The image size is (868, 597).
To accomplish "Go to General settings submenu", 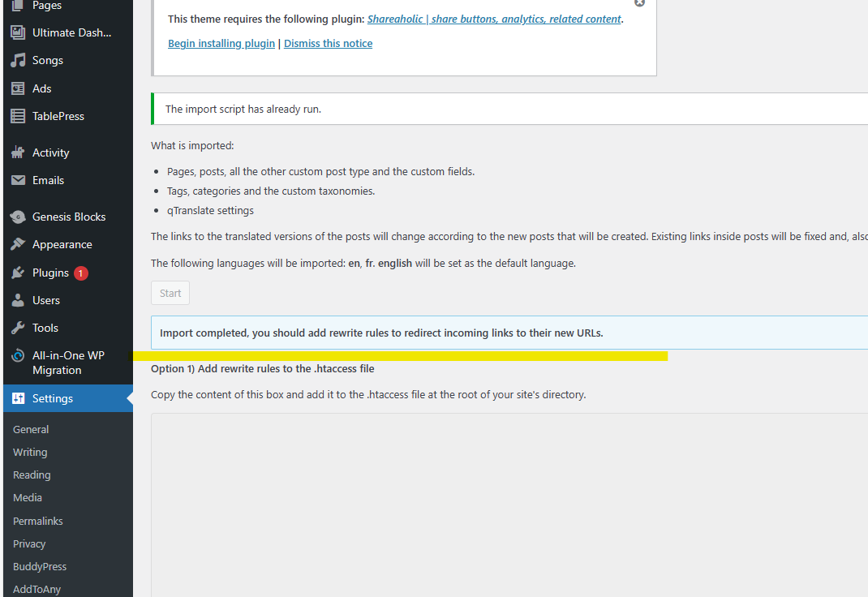I will [31, 429].
